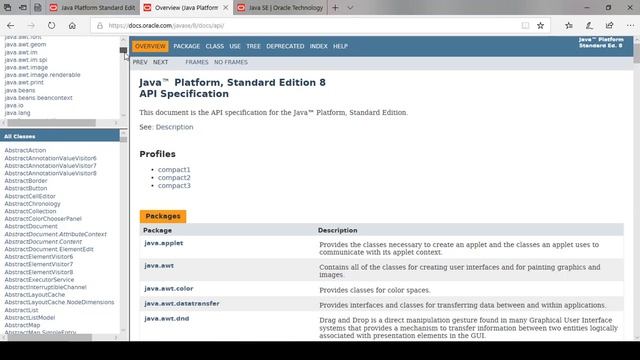Open java.awt.geom in package list frame
640x360 pixels.
[x=25, y=44]
